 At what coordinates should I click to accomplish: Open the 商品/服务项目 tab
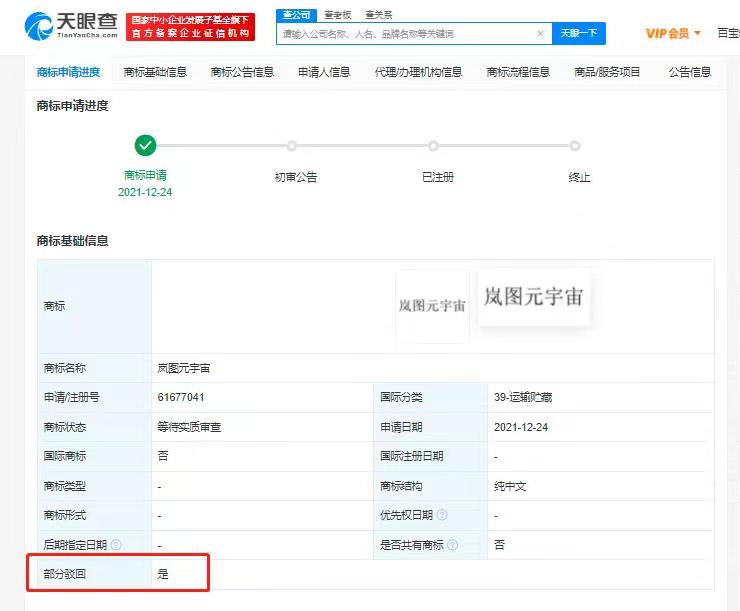click(607, 72)
